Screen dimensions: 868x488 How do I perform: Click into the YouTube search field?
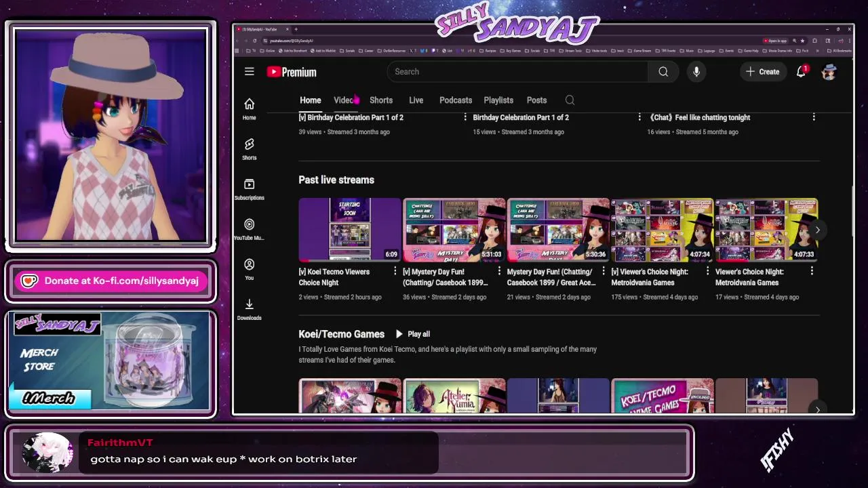[519, 72]
